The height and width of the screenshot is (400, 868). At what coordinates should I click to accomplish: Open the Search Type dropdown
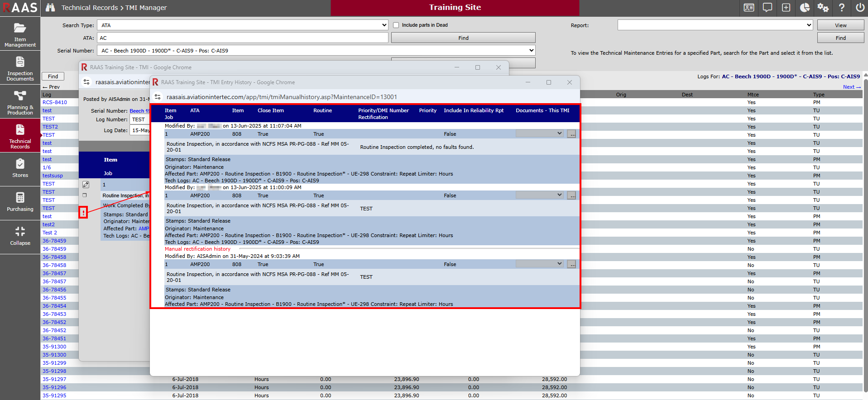click(x=243, y=25)
